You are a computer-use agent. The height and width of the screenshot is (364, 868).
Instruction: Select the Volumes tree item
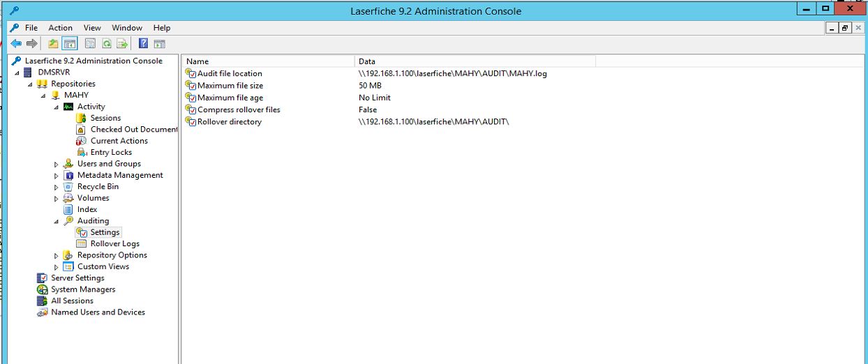[x=93, y=198]
